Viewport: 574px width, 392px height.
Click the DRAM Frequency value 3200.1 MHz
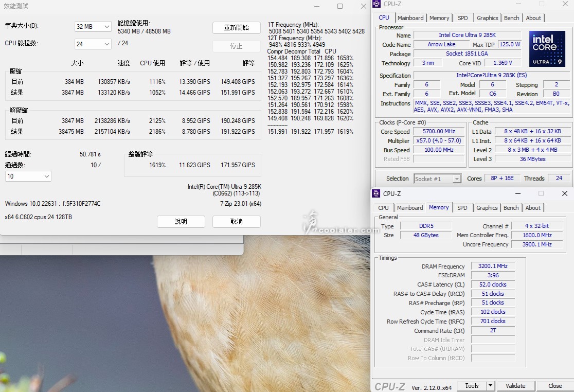[x=493, y=266]
